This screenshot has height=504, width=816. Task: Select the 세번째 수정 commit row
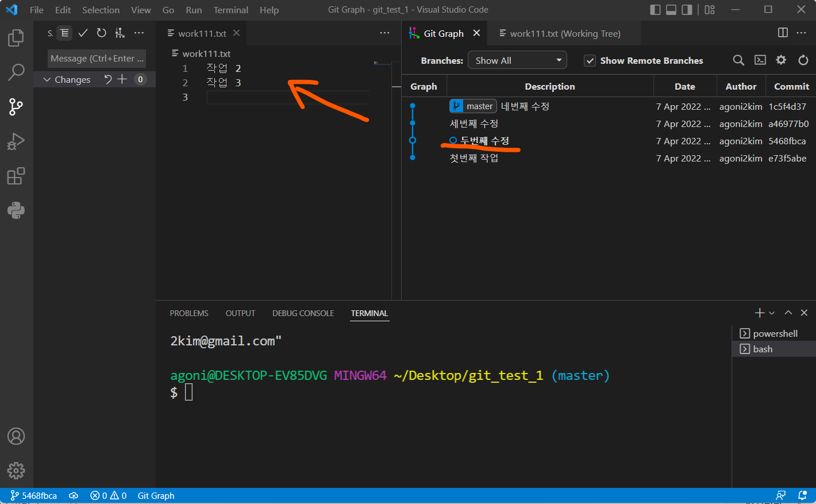609,124
